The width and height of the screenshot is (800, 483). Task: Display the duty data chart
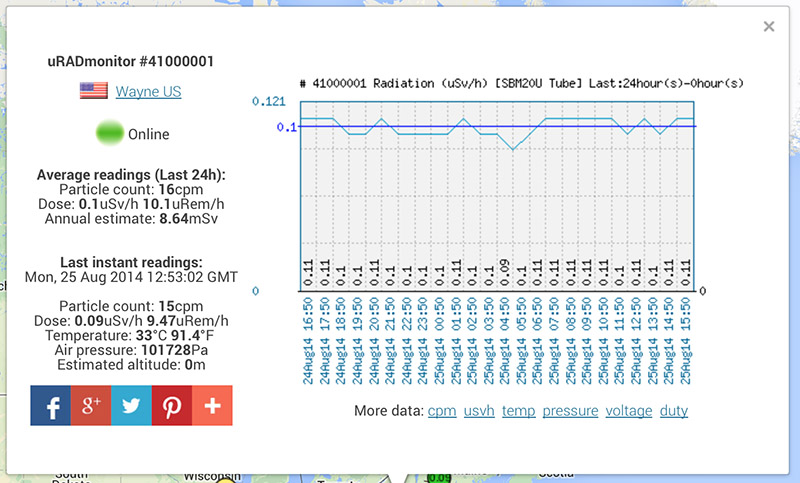674,411
